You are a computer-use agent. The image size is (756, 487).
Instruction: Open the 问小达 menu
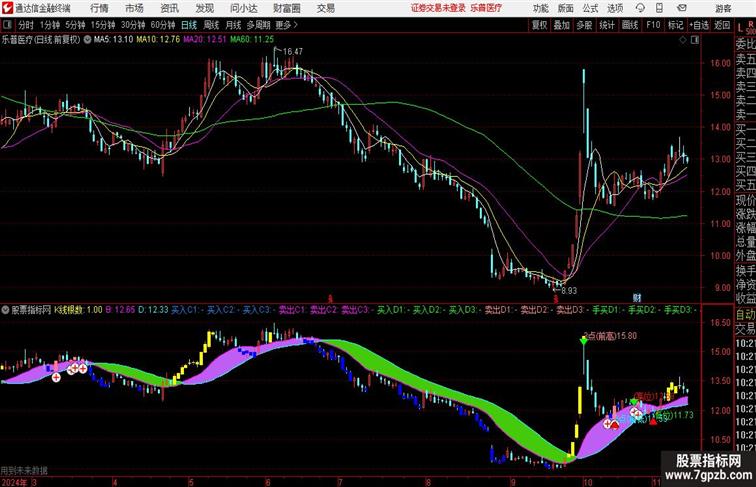click(243, 8)
